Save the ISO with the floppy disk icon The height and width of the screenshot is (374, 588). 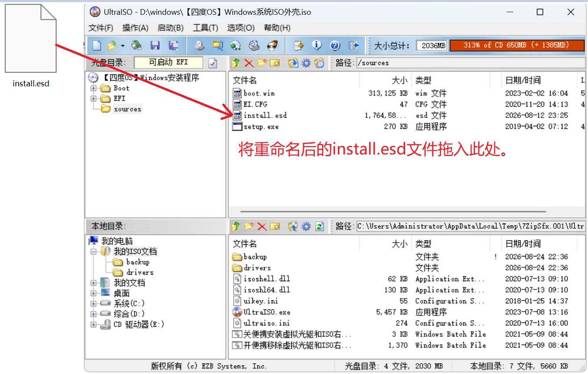(155, 45)
